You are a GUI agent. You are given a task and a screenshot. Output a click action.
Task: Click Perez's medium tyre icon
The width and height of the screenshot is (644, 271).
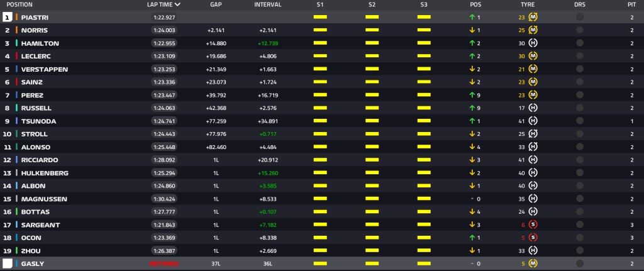[533, 96]
